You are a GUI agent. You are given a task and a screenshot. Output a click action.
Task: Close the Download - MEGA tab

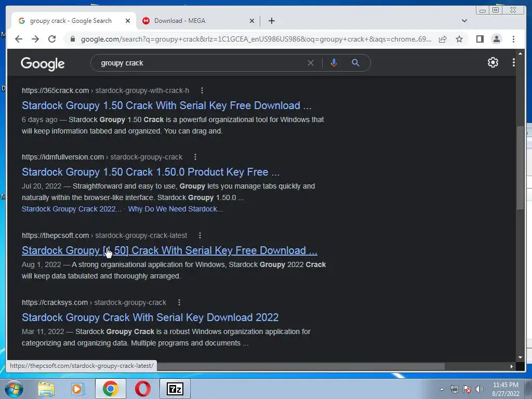(252, 21)
